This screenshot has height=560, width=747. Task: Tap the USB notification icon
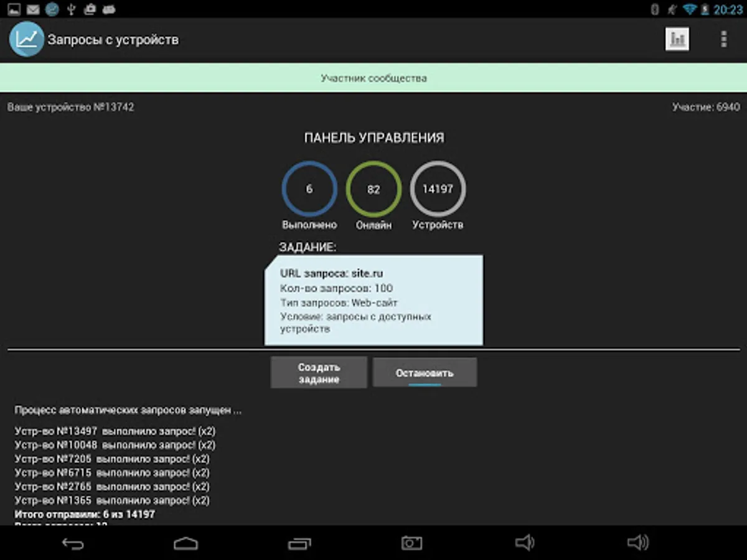pos(70,9)
